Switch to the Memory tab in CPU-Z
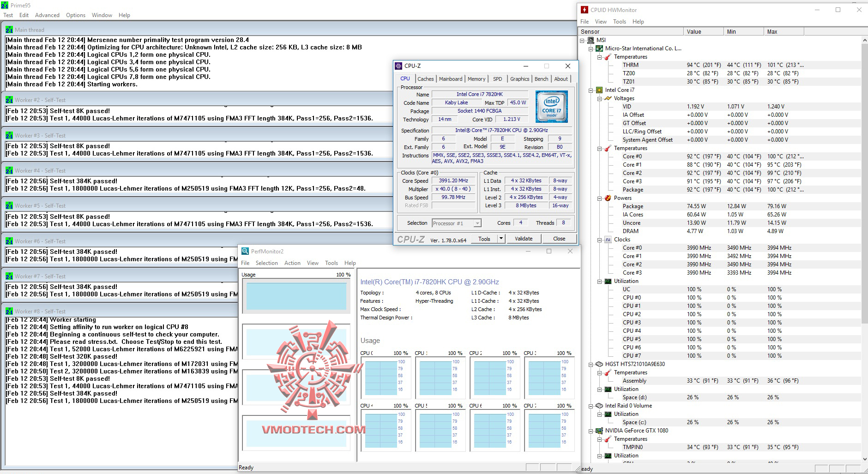Viewport: 868px width, 474px height. (x=476, y=79)
